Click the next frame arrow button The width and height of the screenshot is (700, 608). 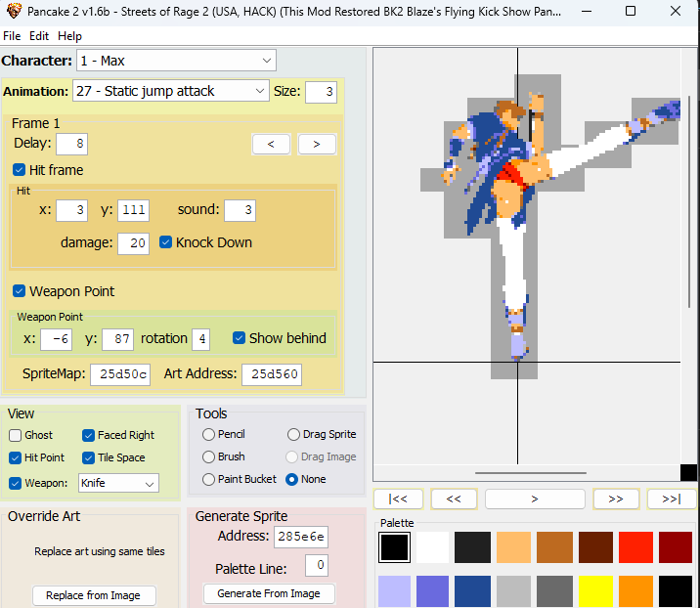317,145
